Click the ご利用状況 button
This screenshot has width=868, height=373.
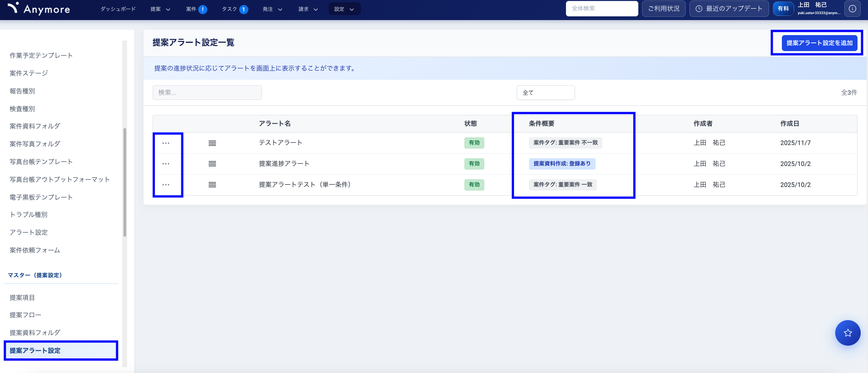click(x=663, y=9)
